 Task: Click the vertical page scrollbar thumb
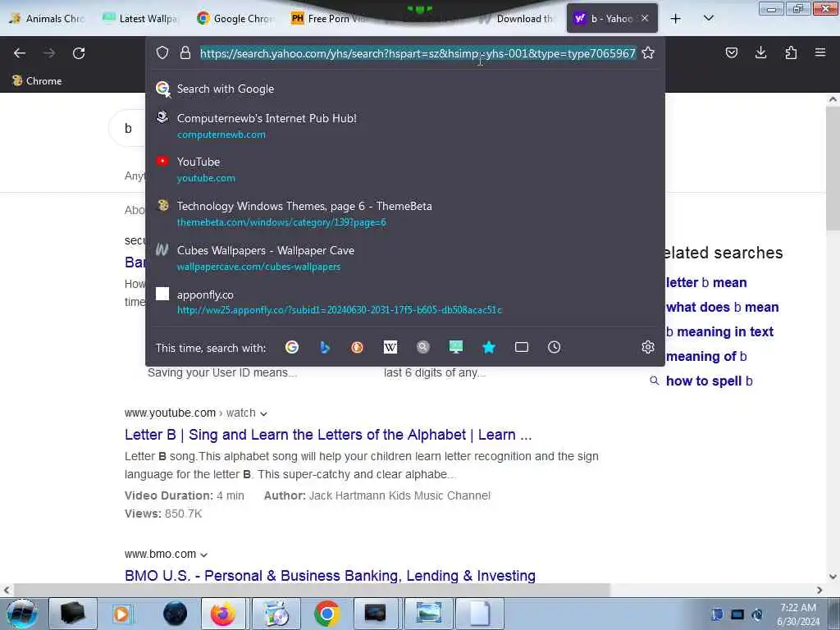pos(833,168)
